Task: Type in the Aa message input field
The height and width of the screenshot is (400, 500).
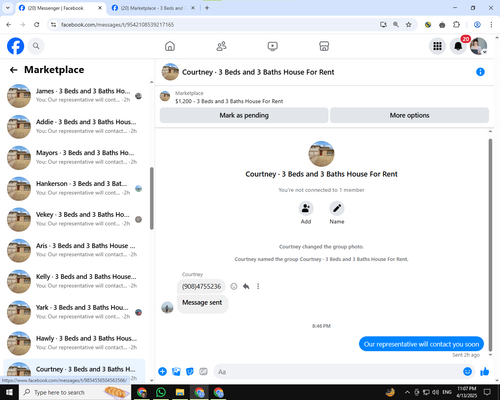Action: pos(343,372)
